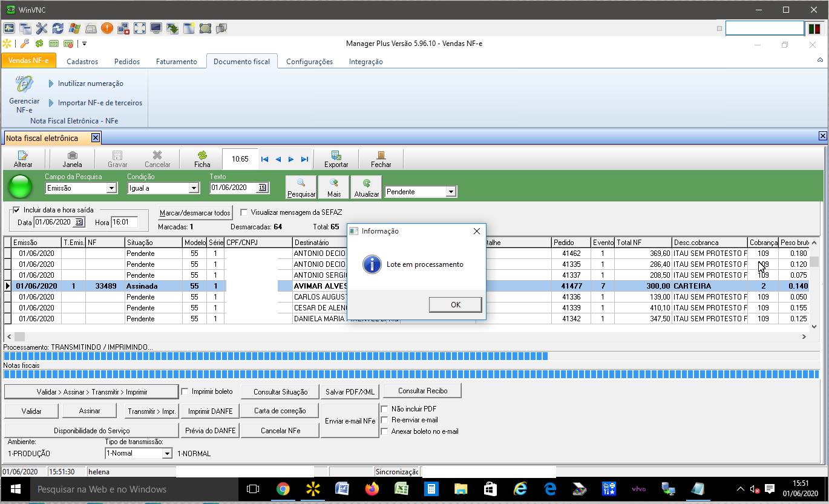Expand the Condição combo box
The height and width of the screenshot is (504, 829).
click(194, 188)
